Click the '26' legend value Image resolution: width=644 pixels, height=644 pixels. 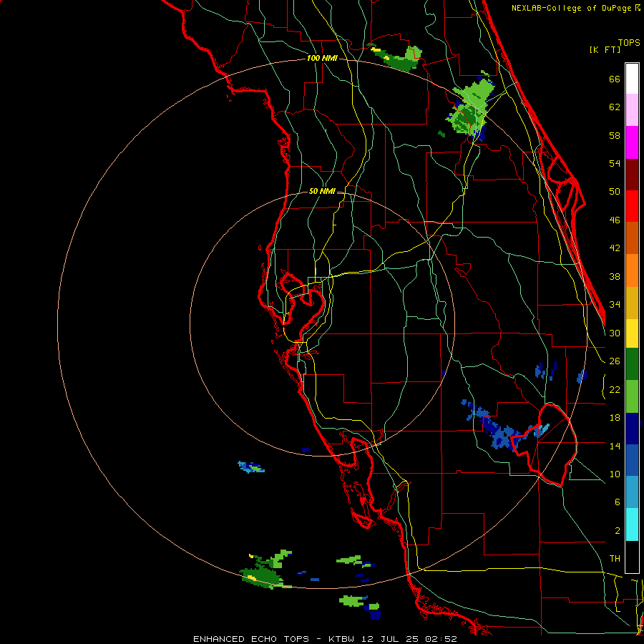click(x=615, y=361)
